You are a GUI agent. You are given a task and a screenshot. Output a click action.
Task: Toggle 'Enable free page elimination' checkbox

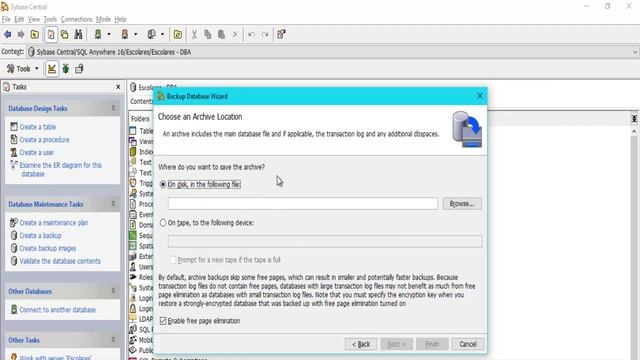pyautogui.click(x=163, y=321)
